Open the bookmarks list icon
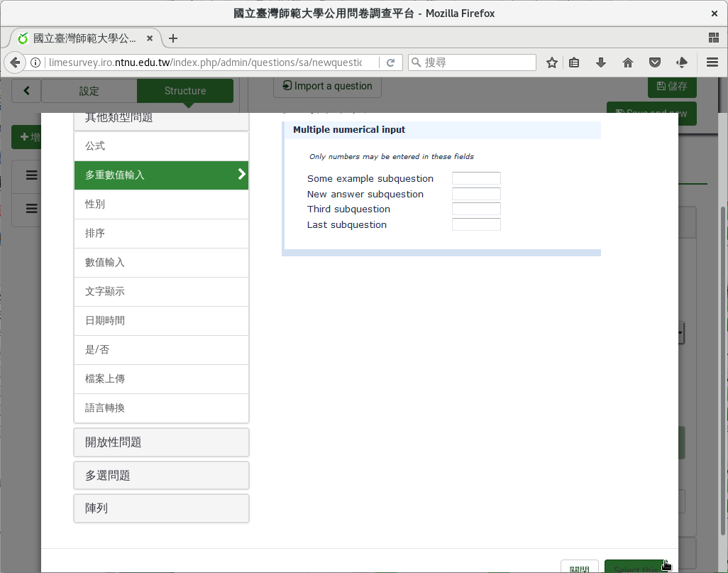 [574, 62]
